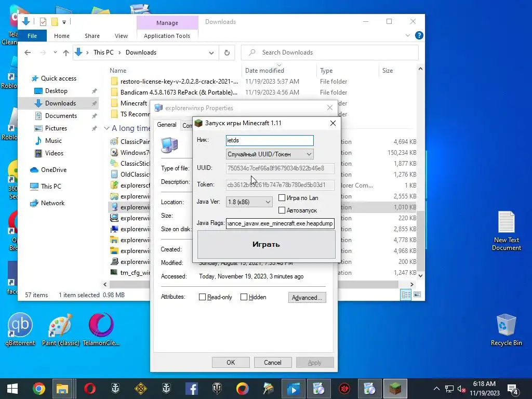Click the up one level arrow
Image resolution: width=532 pixels, height=399 pixels.
coord(66,52)
